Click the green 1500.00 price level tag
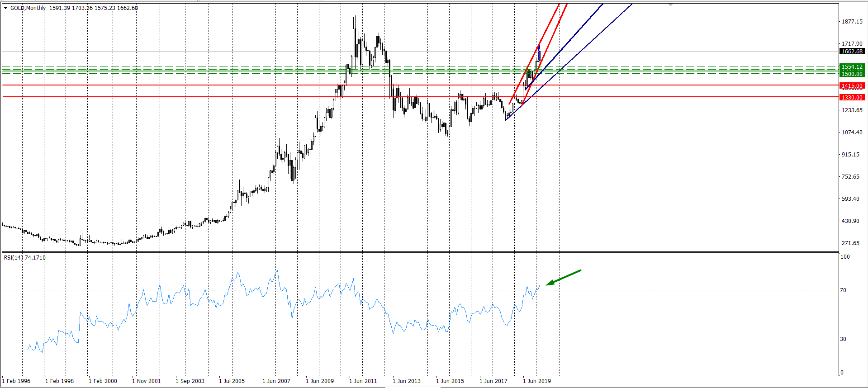Viewport: 868px width, 388px height. click(x=852, y=74)
